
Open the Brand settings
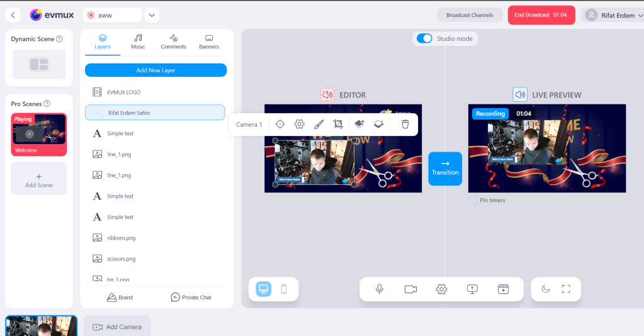(x=120, y=298)
